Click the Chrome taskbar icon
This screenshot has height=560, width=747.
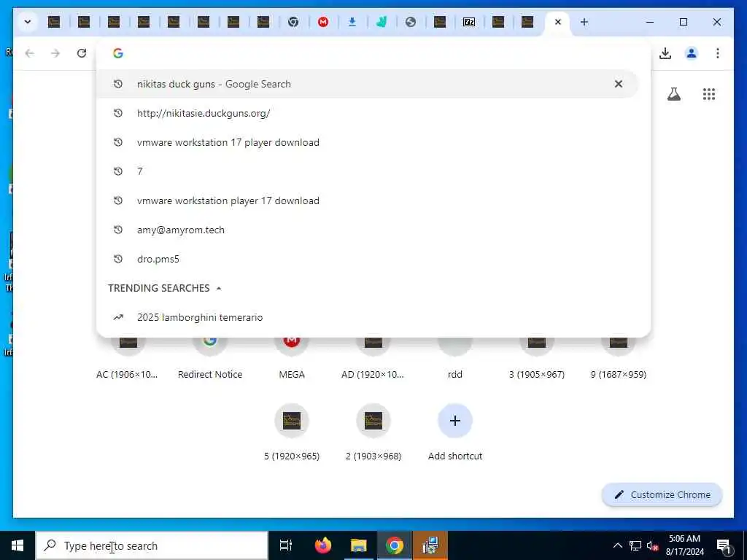click(x=395, y=545)
